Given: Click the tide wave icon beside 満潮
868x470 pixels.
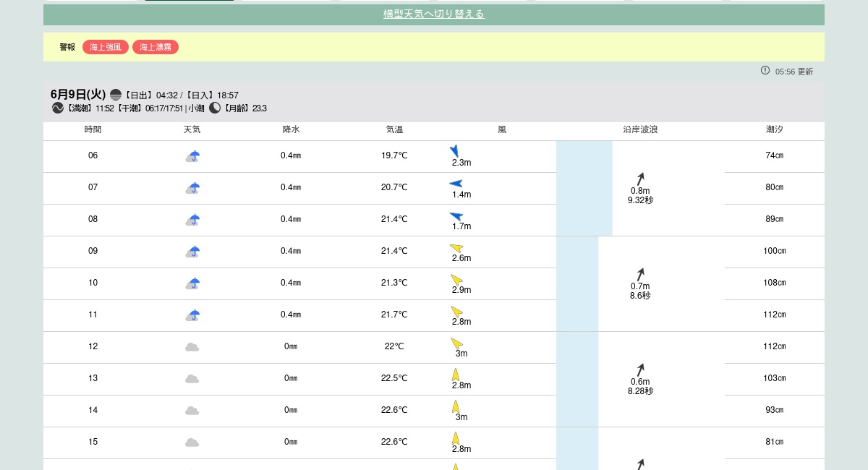Looking at the screenshot, I should pyautogui.click(x=58, y=108).
